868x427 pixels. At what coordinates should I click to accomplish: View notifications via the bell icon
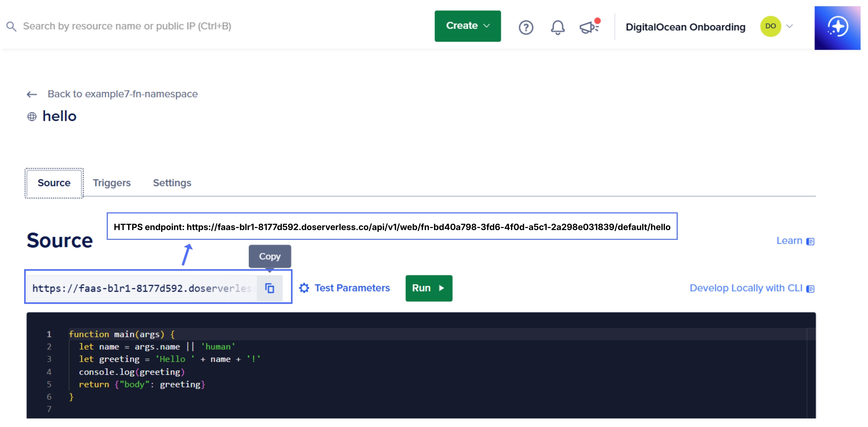pos(558,28)
